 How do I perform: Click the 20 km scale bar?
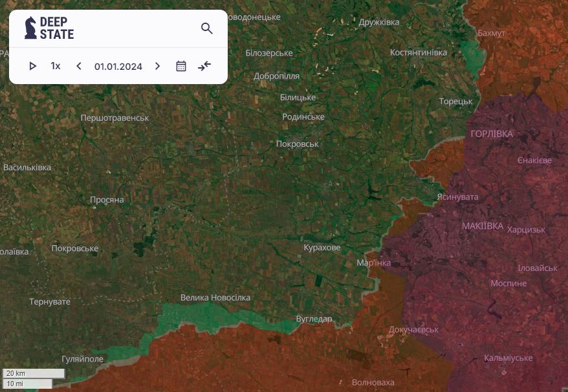[34, 373]
